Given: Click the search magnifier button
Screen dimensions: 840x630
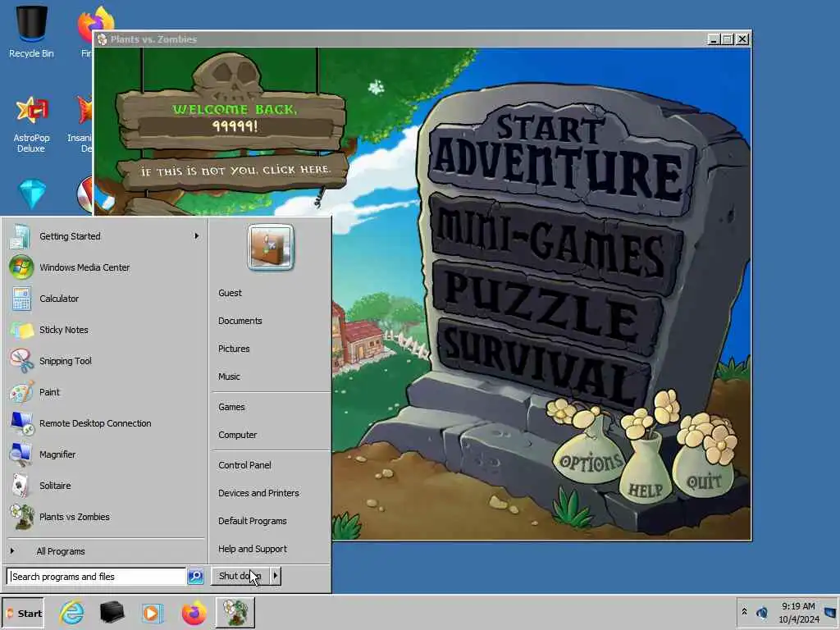Looking at the screenshot, I should pyautogui.click(x=195, y=577).
